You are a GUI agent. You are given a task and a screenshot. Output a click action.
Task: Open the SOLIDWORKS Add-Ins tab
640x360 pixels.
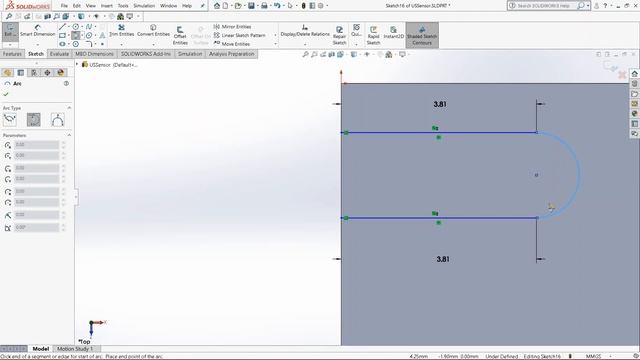146,54
